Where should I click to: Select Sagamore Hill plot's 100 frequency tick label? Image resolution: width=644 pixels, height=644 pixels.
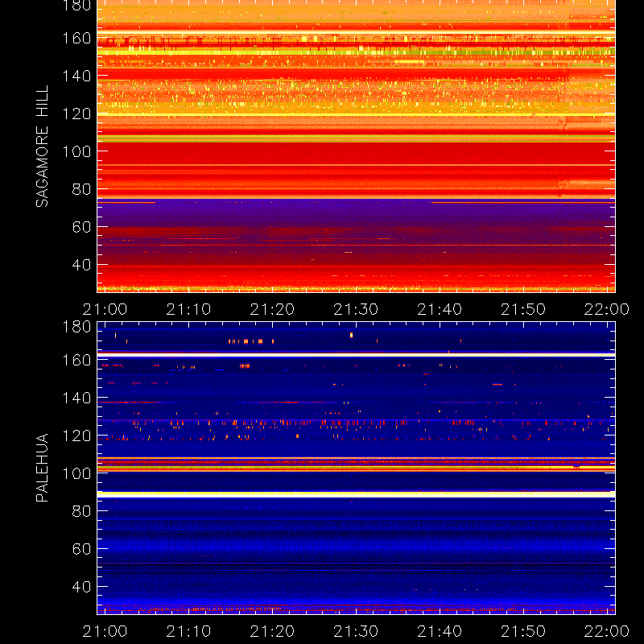click(76, 151)
